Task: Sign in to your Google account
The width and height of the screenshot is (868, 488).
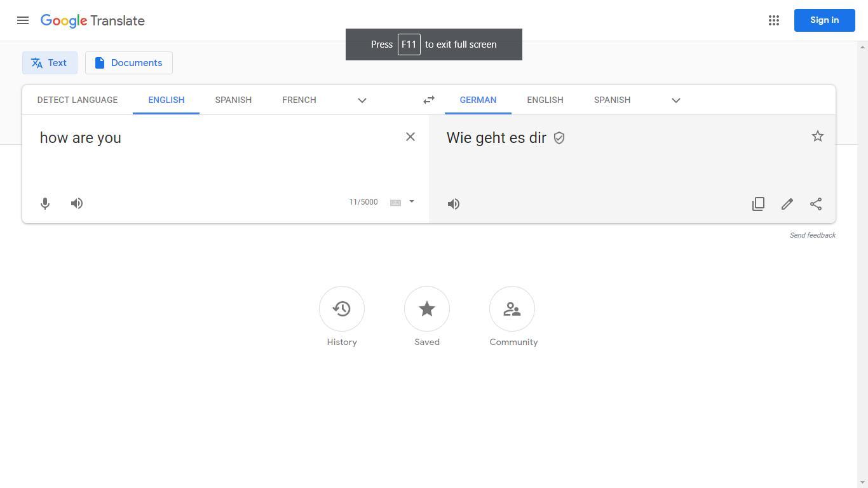Action: click(824, 20)
